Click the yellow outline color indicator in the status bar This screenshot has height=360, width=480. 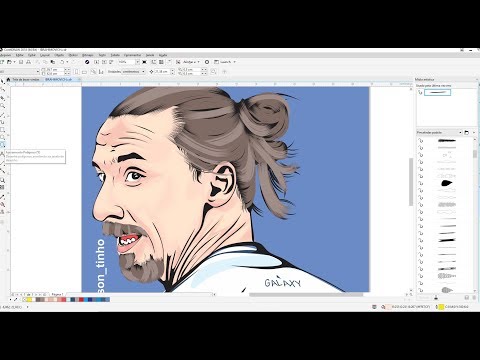click(441, 307)
